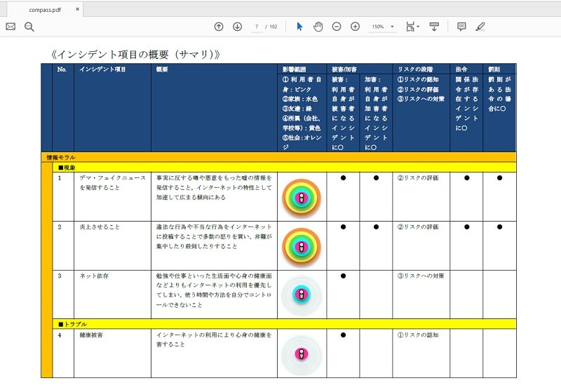Open the 150% zoom level dropdown
The width and height of the screenshot is (561, 392).
click(x=383, y=27)
